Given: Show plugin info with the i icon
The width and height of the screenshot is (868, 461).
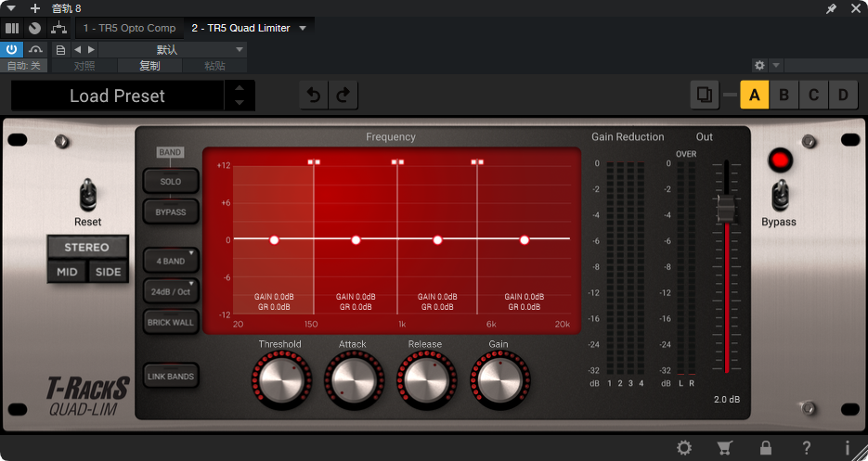Looking at the screenshot, I should pyautogui.click(x=847, y=447).
